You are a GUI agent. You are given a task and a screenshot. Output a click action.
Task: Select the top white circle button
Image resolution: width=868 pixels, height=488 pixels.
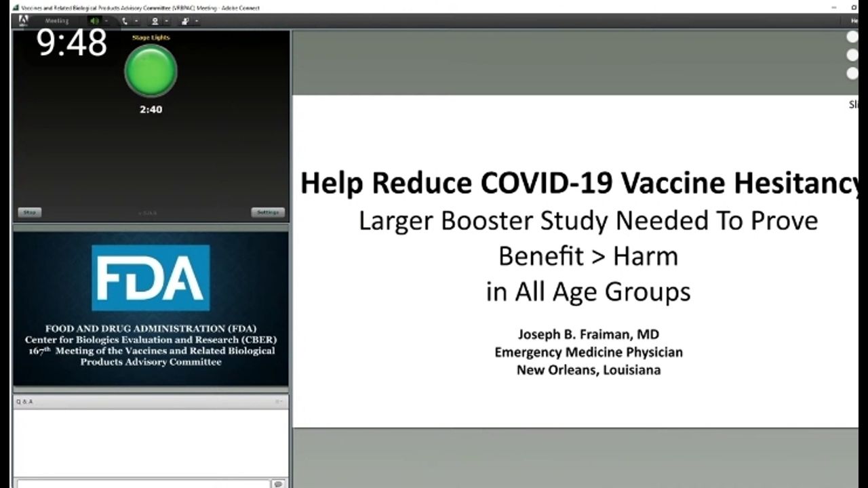[x=852, y=37]
